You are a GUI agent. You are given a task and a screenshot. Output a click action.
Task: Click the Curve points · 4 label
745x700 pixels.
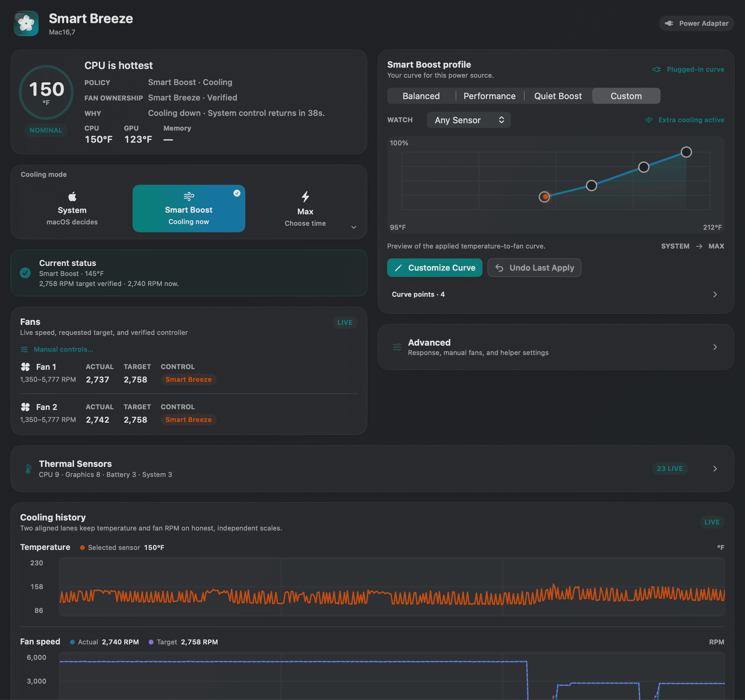(418, 294)
